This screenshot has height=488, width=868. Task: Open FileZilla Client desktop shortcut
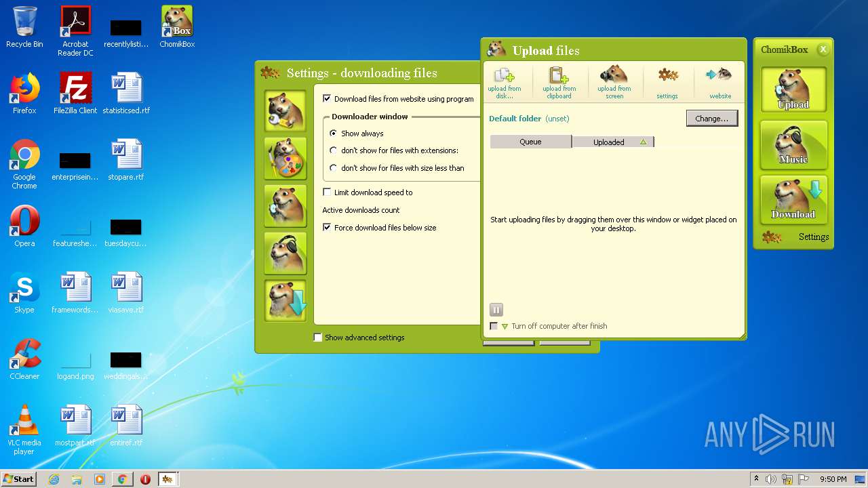[75, 94]
